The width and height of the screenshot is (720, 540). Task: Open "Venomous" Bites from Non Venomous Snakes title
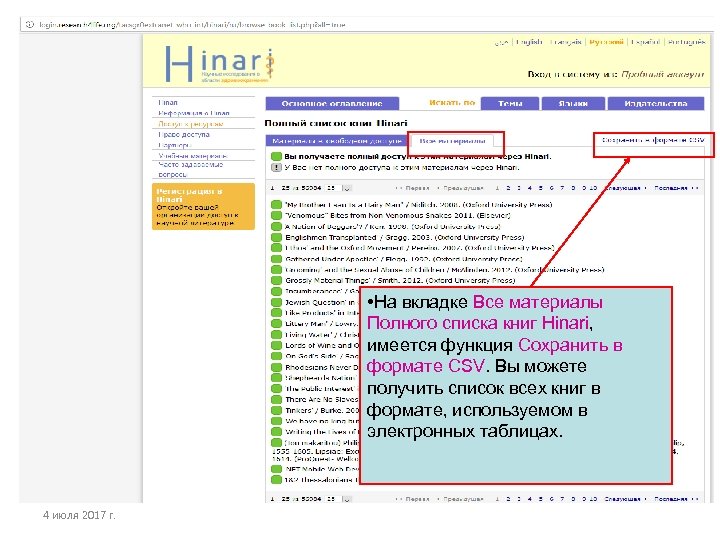[398, 215]
